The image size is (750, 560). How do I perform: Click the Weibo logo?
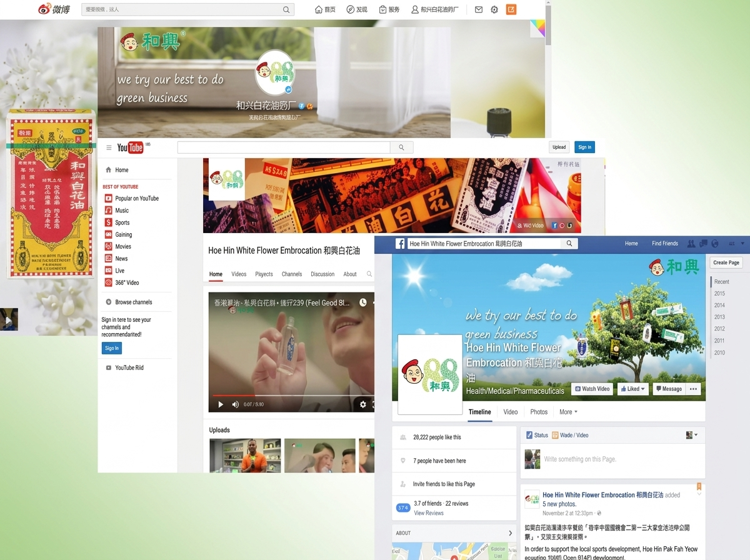coord(54,9)
